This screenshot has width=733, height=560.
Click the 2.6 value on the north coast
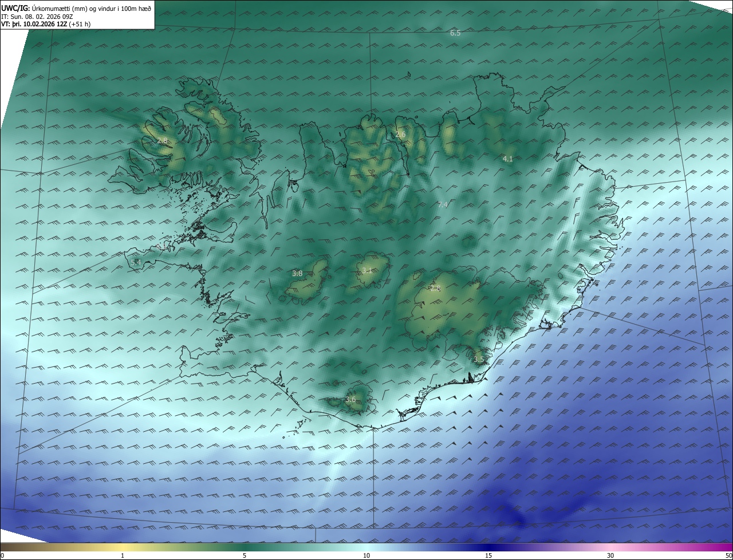click(400, 135)
